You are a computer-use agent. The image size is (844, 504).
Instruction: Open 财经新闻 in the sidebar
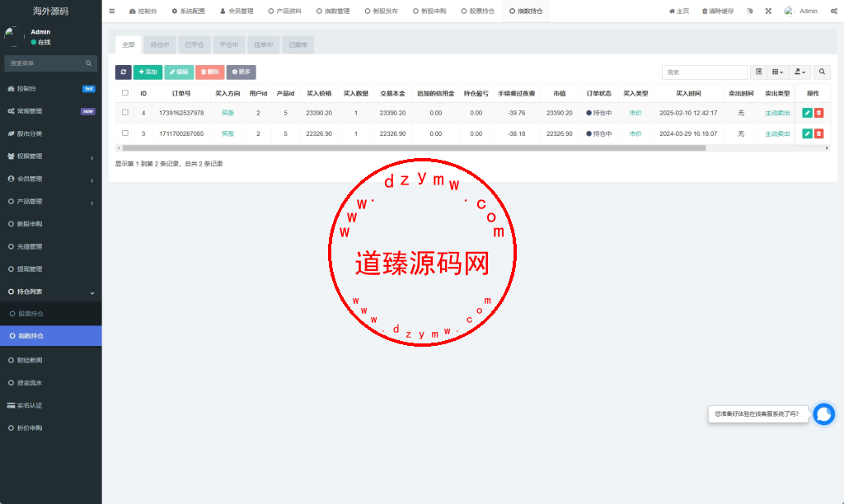[50, 361]
